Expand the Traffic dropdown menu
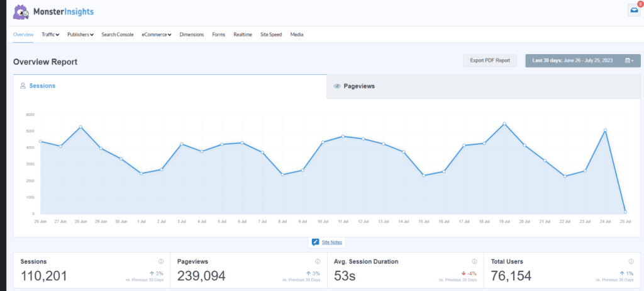 50,35
